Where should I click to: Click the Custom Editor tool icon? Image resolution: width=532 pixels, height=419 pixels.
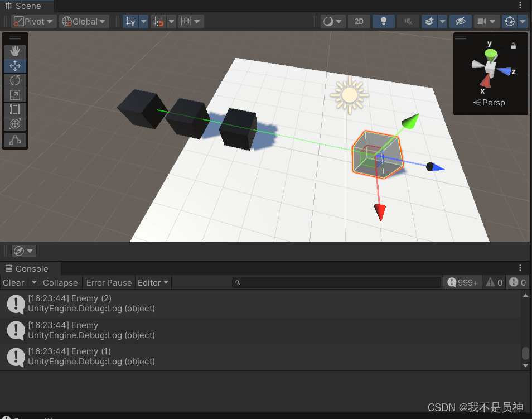tap(14, 140)
